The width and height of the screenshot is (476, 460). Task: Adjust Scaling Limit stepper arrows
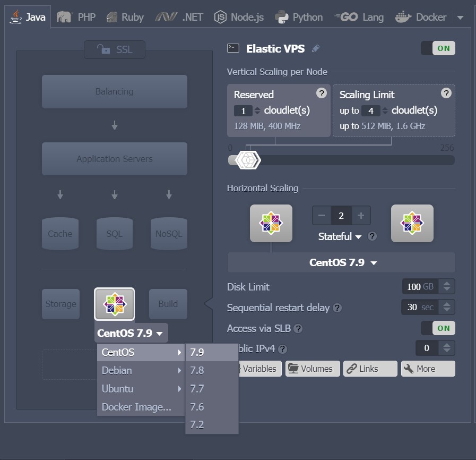(x=385, y=110)
